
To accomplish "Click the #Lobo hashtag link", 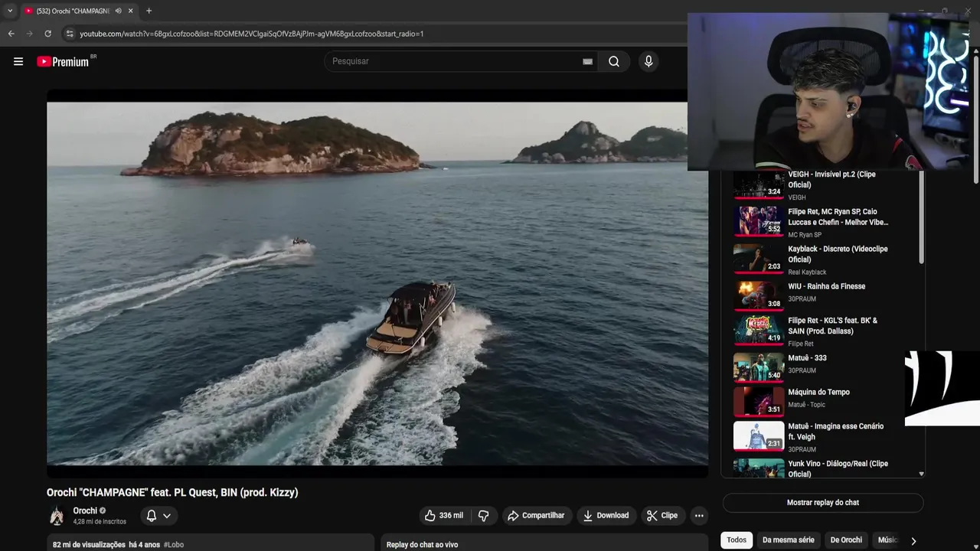I will tap(174, 545).
